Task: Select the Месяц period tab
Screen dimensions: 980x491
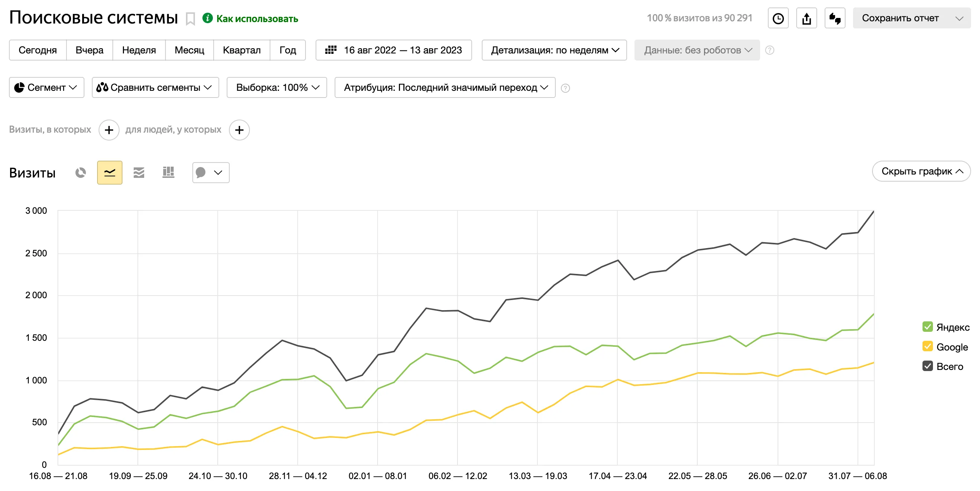Action: pos(189,50)
